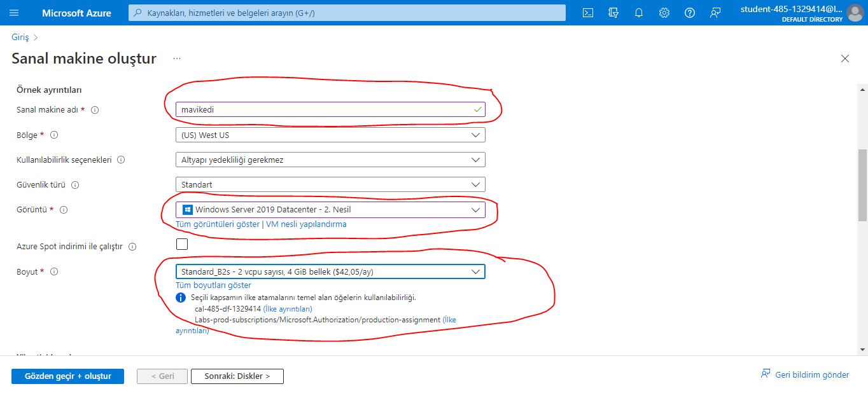Open the help question mark icon

(690, 13)
